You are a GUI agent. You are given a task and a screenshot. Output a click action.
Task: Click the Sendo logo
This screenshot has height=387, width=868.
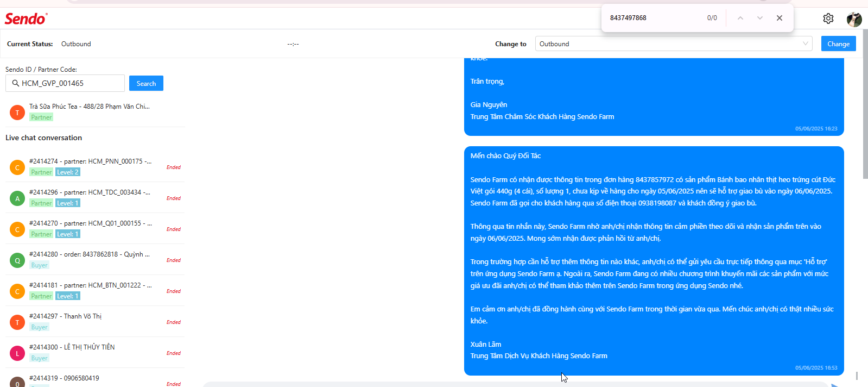point(26,18)
